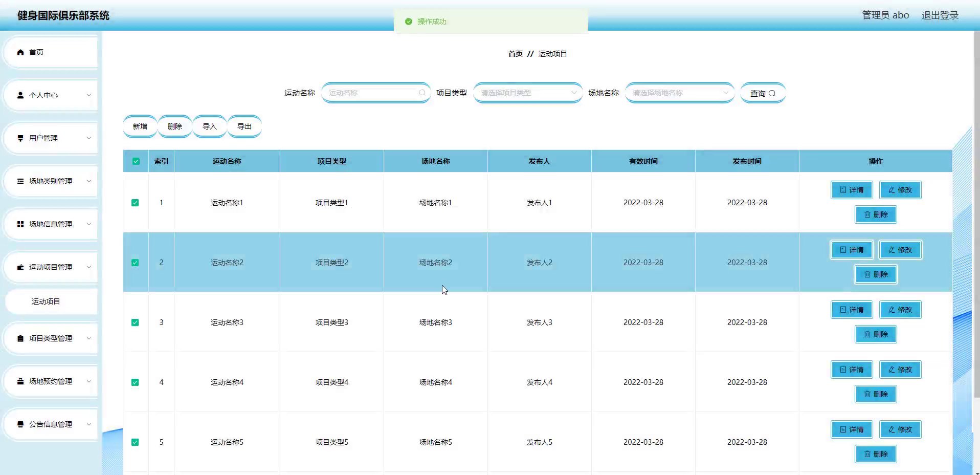980x475 pixels.
Task: Click the edit pencil icon in row 运动名称3
Action: [892, 310]
